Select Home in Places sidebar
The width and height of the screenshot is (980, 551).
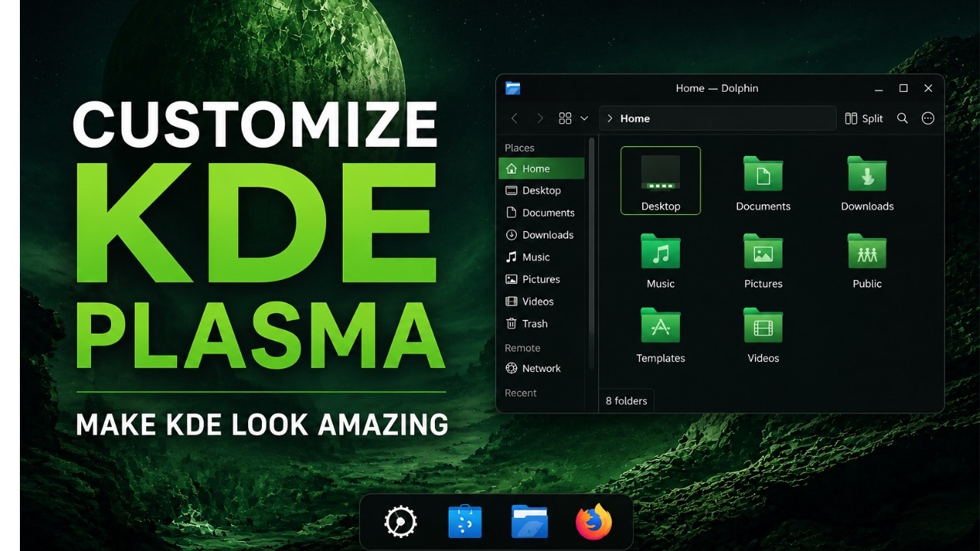(x=541, y=168)
